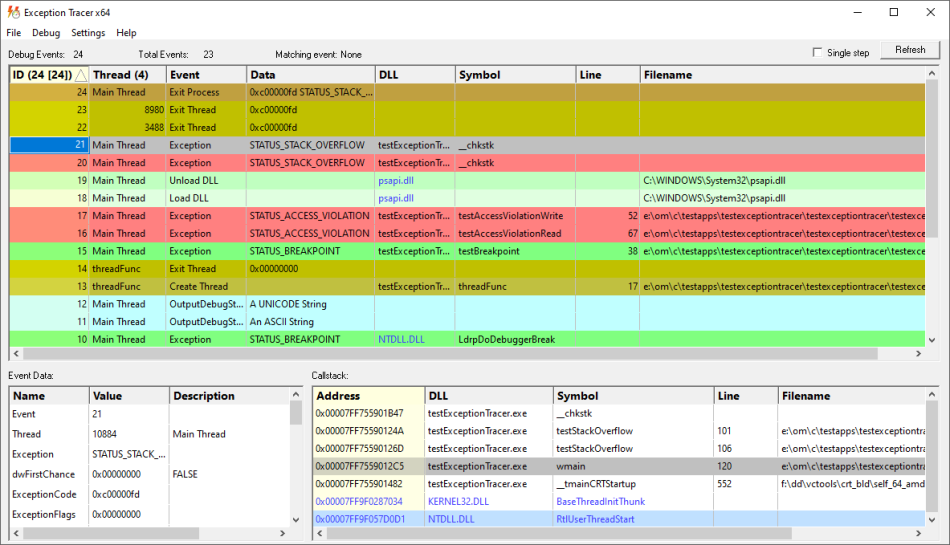Click the Event Data vertical scrollbar down arrow
Image resolution: width=950 pixels, height=545 pixels.
[x=295, y=520]
